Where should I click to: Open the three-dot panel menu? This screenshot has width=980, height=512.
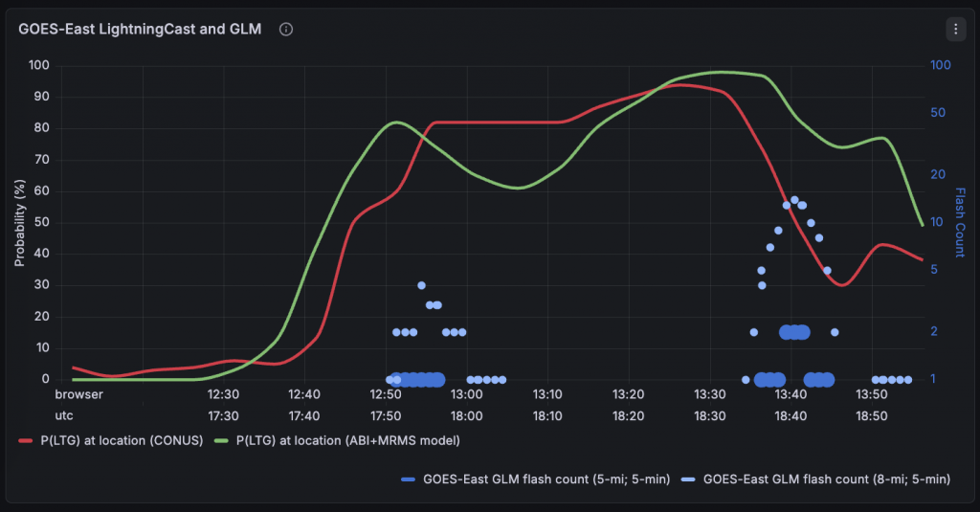point(955,29)
